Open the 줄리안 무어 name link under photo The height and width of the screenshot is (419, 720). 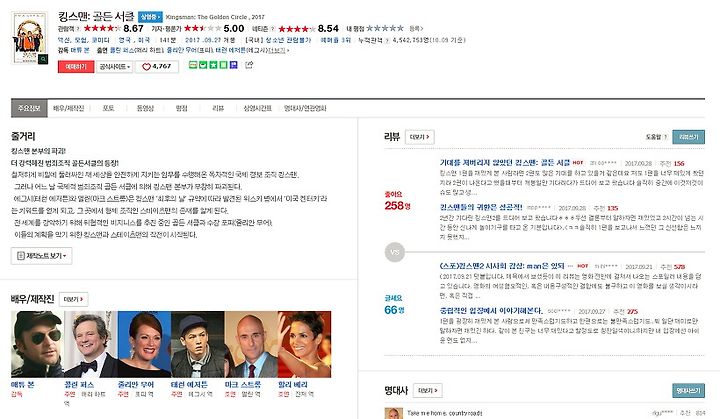(135, 385)
